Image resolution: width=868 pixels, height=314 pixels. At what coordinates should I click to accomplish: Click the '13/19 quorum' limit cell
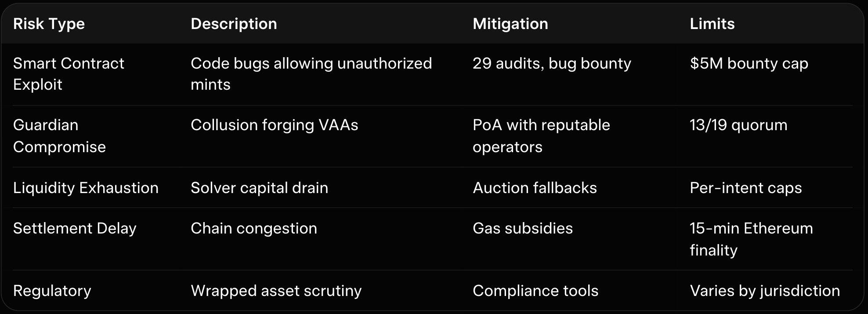[x=738, y=125]
